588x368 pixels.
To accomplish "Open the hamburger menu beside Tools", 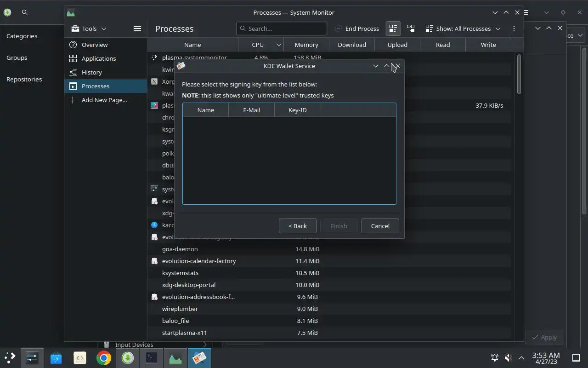I will [137, 29].
